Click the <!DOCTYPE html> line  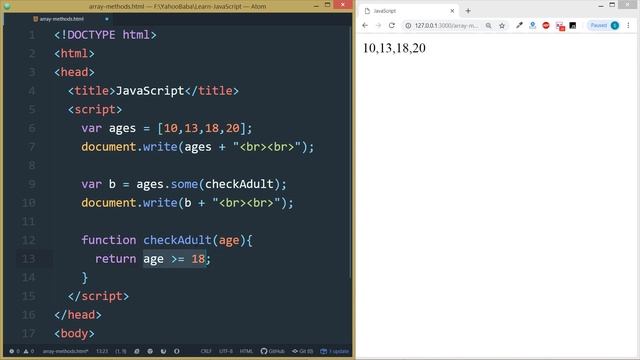pyautogui.click(x=105, y=35)
